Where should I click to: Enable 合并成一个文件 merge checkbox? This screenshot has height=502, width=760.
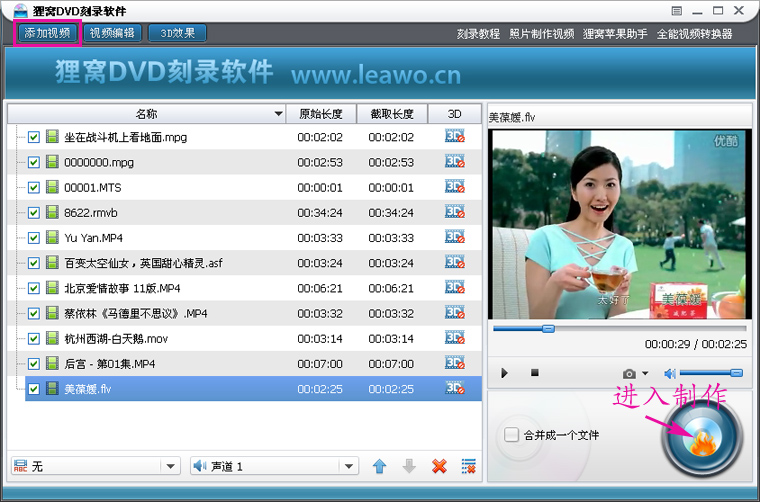coord(511,435)
